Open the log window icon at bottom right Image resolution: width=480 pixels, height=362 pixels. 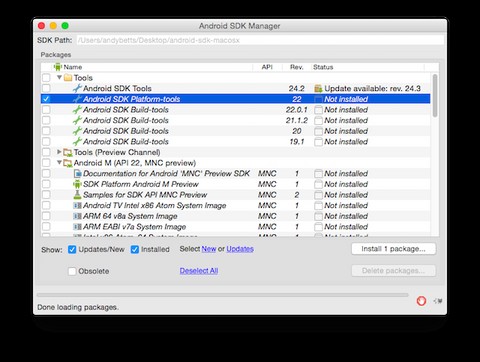438,301
